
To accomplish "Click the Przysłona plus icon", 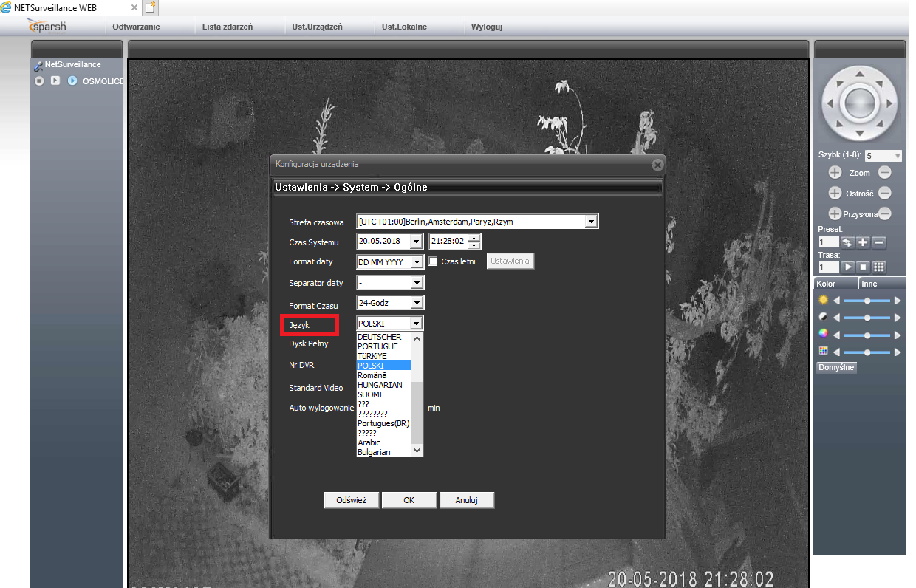I will (x=835, y=213).
